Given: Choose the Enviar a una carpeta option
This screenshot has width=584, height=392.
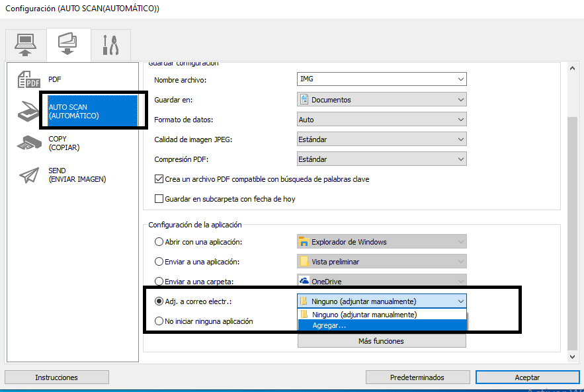Looking at the screenshot, I should (x=159, y=281).
